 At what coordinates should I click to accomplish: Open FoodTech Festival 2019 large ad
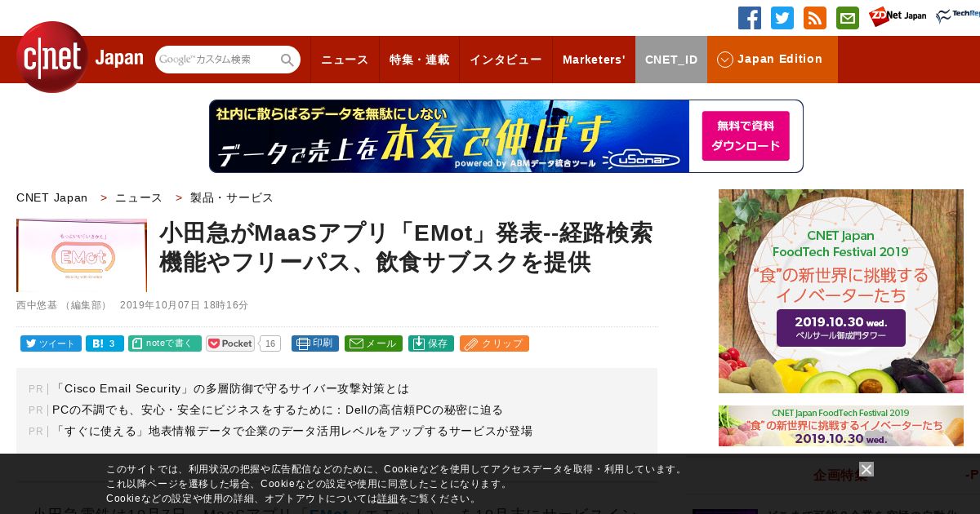pyautogui.click(x=841, y=291)
